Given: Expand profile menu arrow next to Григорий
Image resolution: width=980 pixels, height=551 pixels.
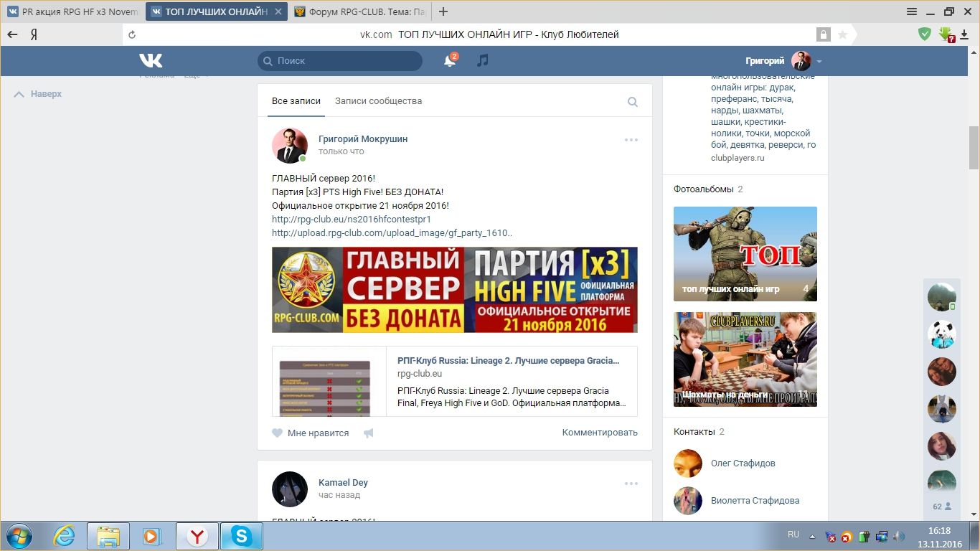Looking at the screenshot, I should [x=819, y=62].
